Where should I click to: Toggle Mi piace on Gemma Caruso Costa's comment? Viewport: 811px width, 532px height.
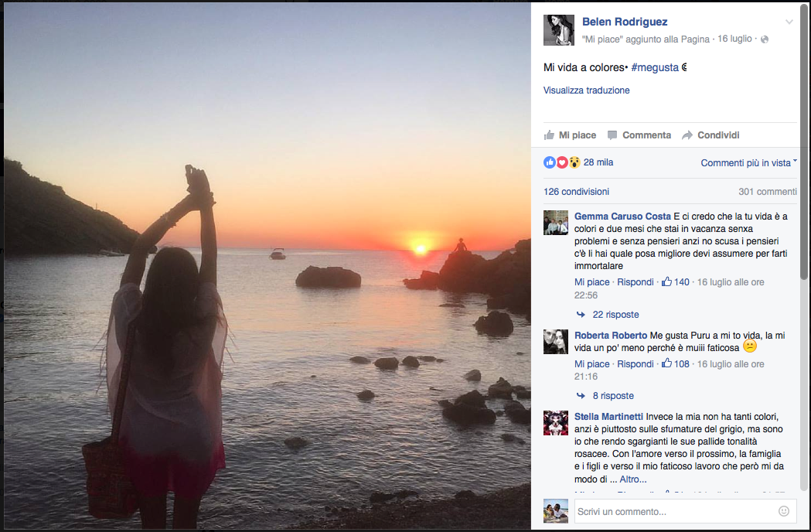(x=591, y=281)
